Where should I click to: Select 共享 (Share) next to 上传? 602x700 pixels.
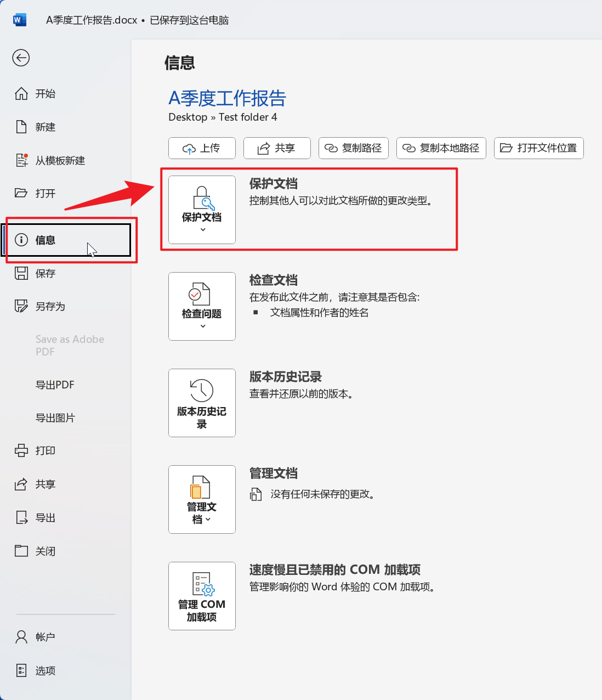tap(277, 148)
